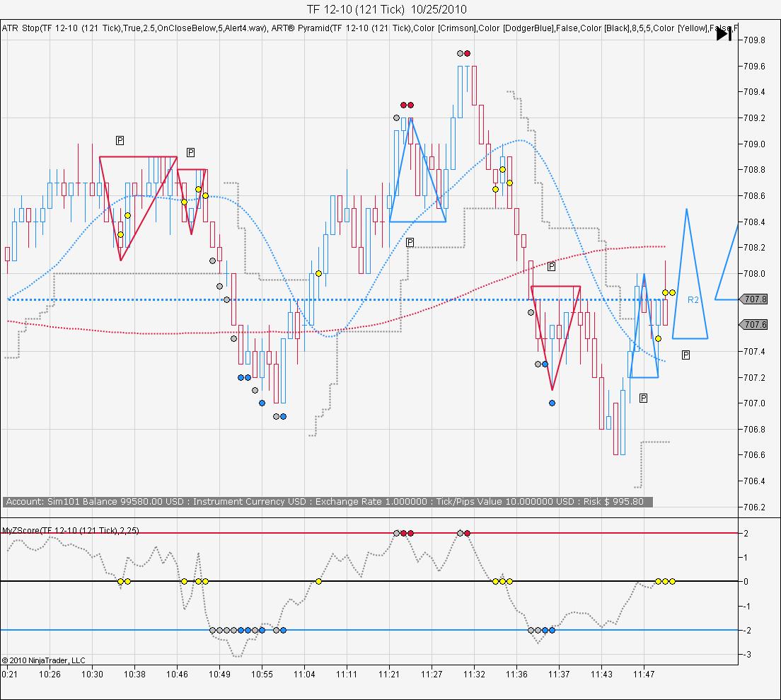Image resolution: width=781 pixels, height=700 pixels.
Task: Click the 10:38 time axis label
Action: [x=134, y=674]
